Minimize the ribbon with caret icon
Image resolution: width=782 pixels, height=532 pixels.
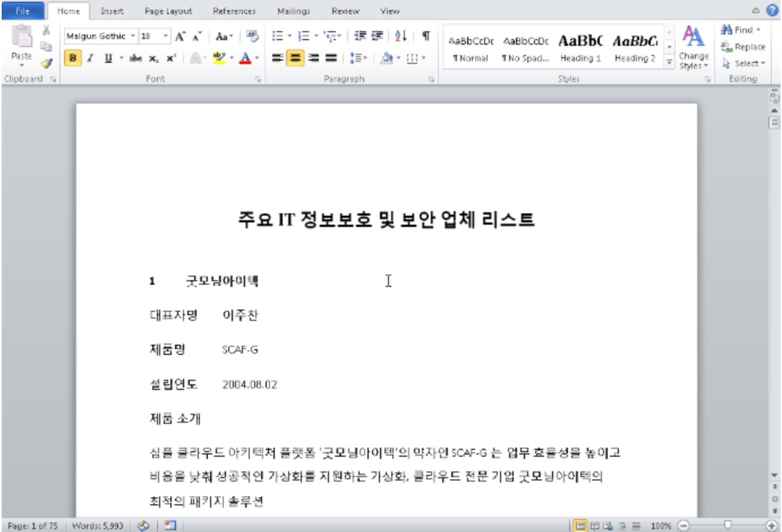[756, 10]
